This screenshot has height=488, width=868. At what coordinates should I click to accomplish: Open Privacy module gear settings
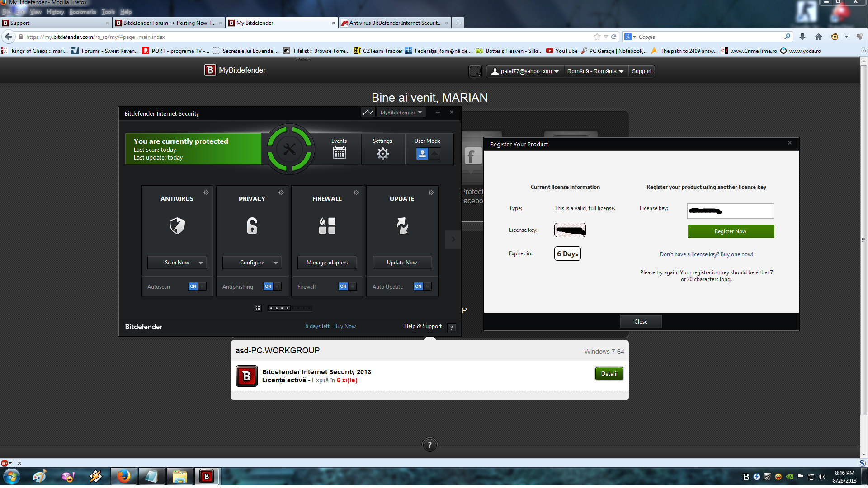point(281,192)
